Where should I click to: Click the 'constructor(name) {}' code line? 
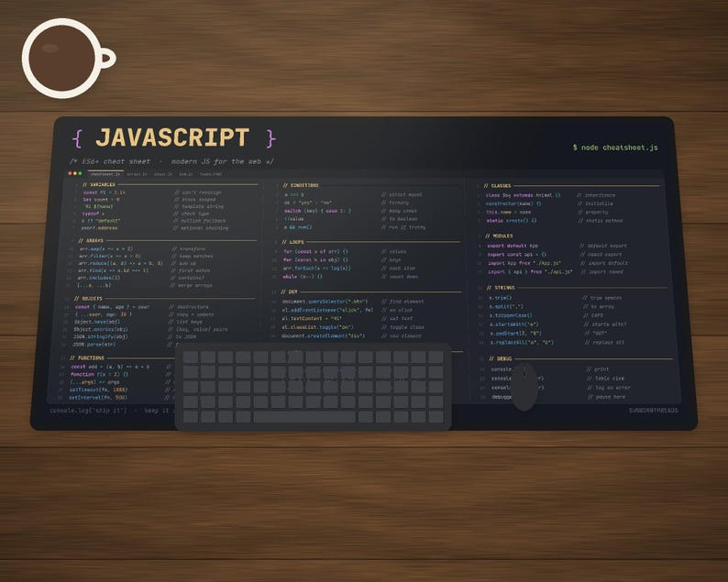(x=513, y=203)
